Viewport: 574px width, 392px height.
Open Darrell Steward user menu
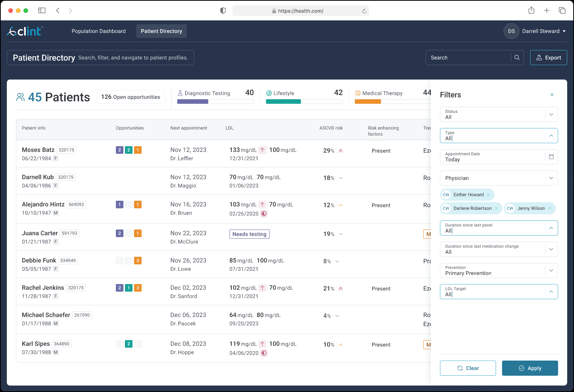pos(535,31)
